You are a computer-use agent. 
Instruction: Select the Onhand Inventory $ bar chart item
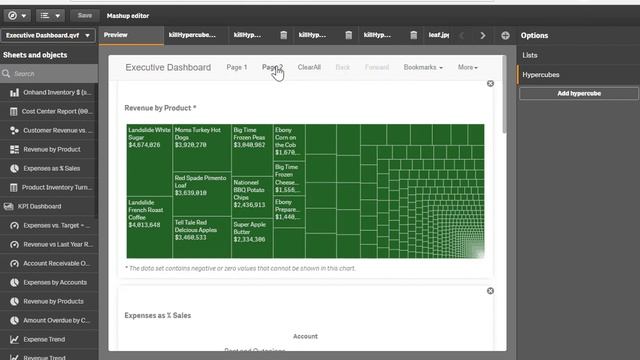49,93
